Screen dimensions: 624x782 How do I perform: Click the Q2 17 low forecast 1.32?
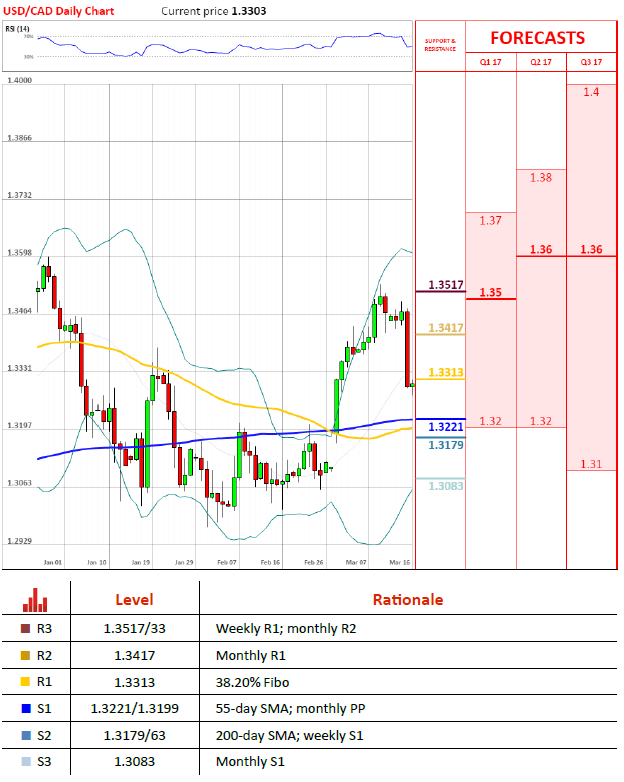coord(541,421)
